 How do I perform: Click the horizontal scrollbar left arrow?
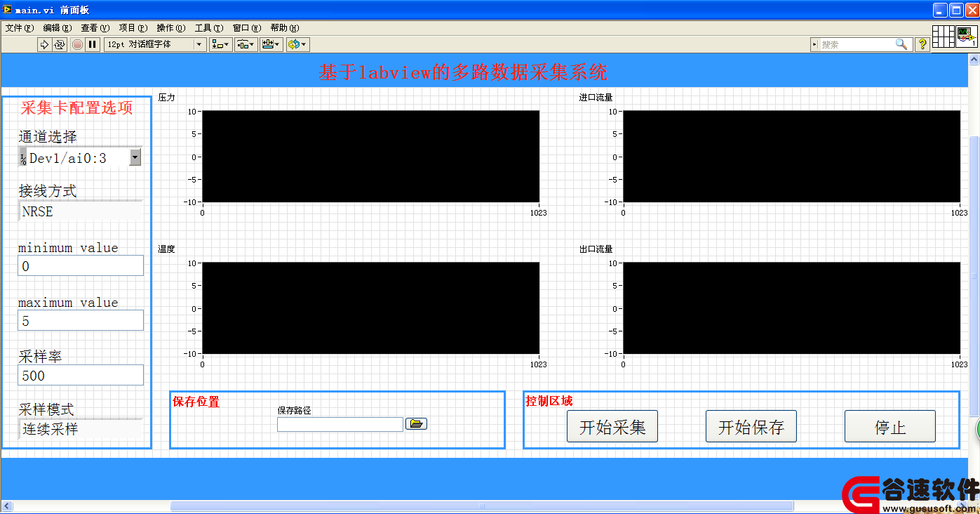point(8,506)
